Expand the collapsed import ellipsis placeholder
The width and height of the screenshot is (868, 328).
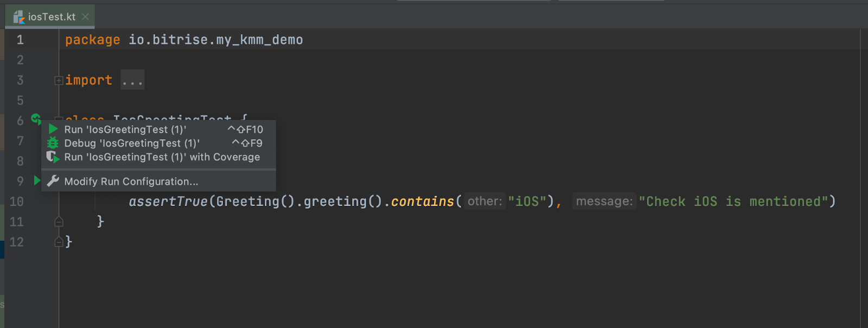(x=132, y=81)
